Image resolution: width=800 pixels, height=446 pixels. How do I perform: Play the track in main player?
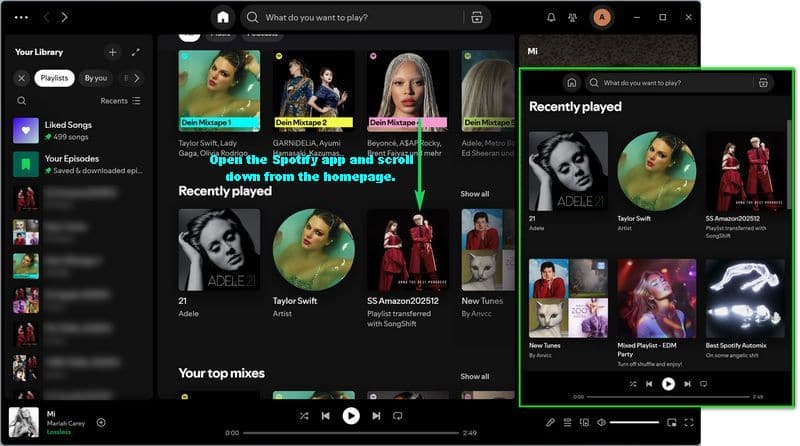click(x=351, y=416)
